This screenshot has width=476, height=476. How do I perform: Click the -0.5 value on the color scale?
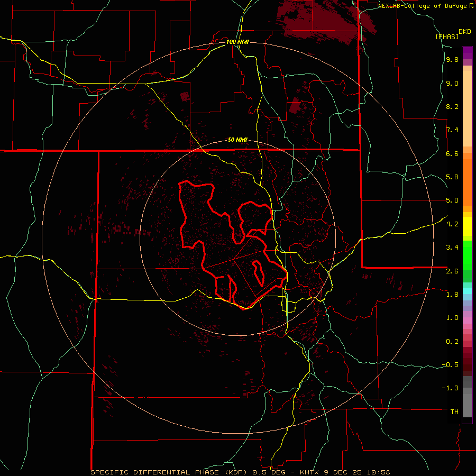click(x=450, y=365)
